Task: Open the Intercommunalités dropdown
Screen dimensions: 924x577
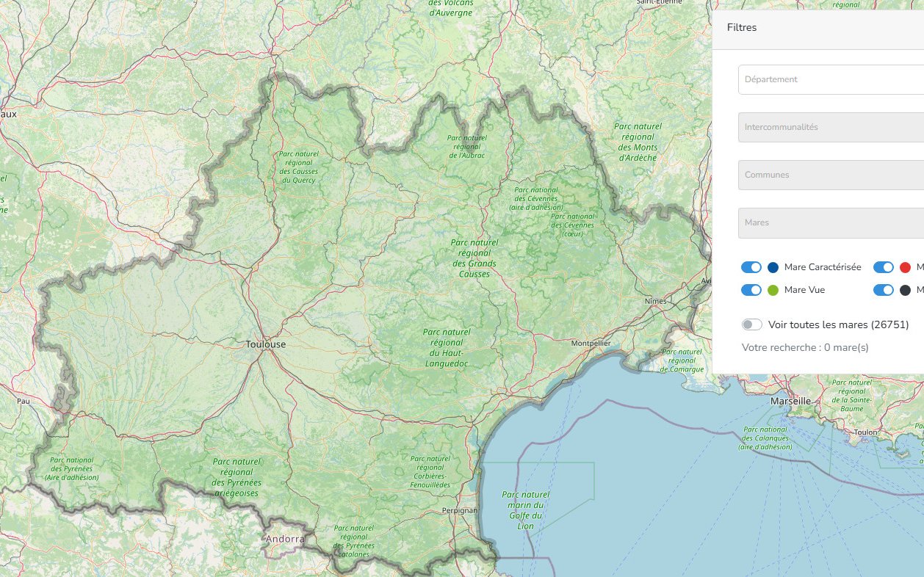Action: [x=830, y=127]
